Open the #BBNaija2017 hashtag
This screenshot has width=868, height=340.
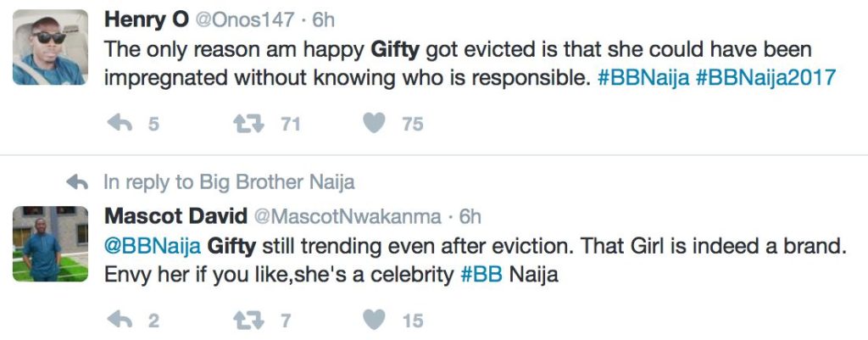coord(766,76)
